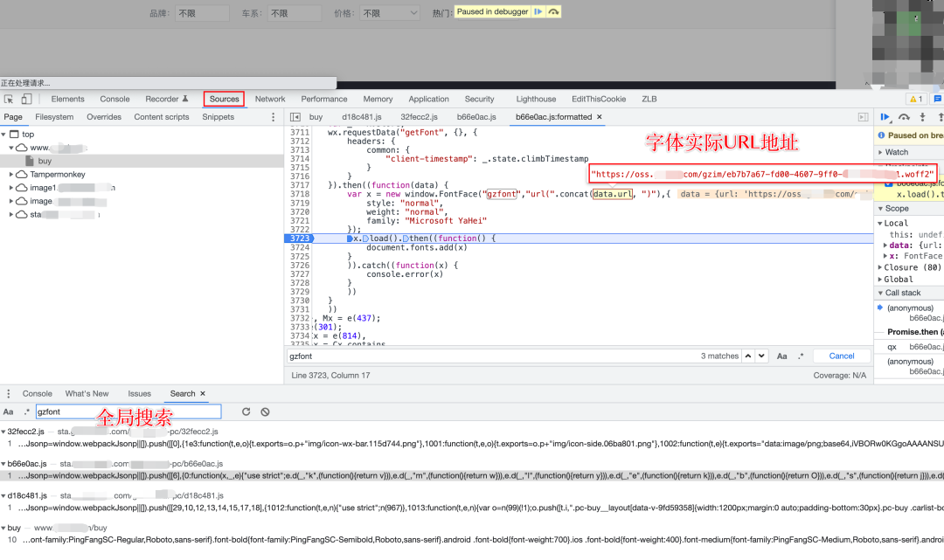Click line number 3723 breakpoint marker
Viewport: 944px width, 560px height.
[299, 239]
